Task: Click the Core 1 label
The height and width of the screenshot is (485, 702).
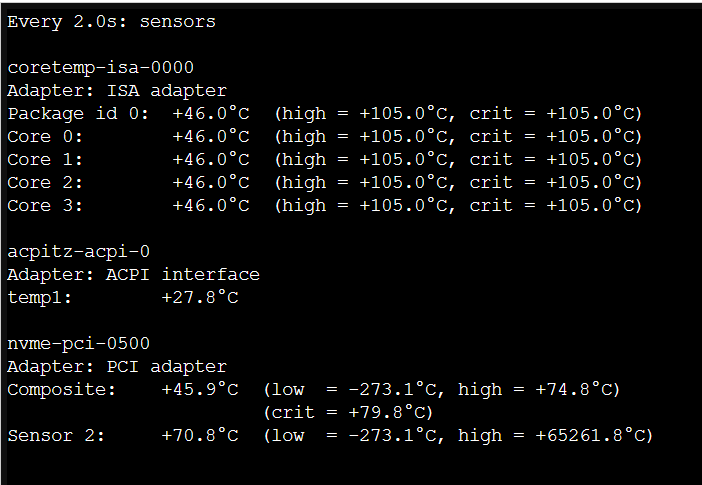Action: point(45,159)
